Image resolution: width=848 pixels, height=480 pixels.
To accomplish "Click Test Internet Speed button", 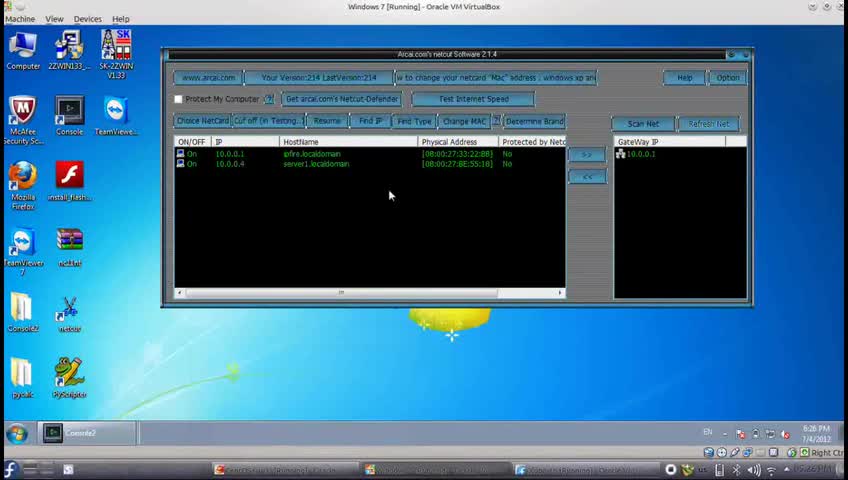I will [x=473, y=99].
